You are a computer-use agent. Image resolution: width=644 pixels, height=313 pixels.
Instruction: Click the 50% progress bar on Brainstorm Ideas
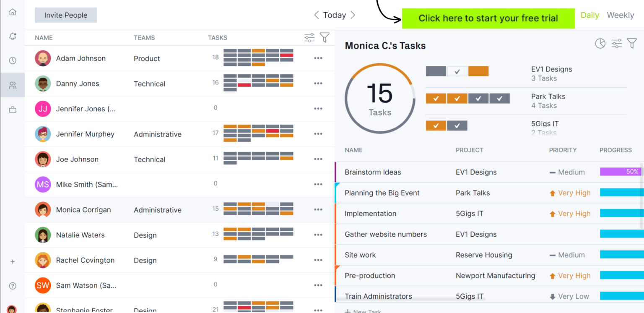621,172
